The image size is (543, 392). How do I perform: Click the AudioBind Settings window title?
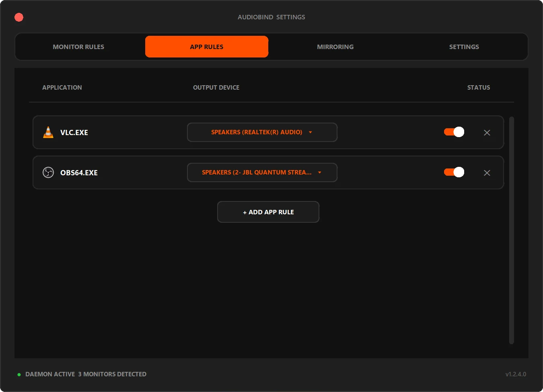pos(271,17)
